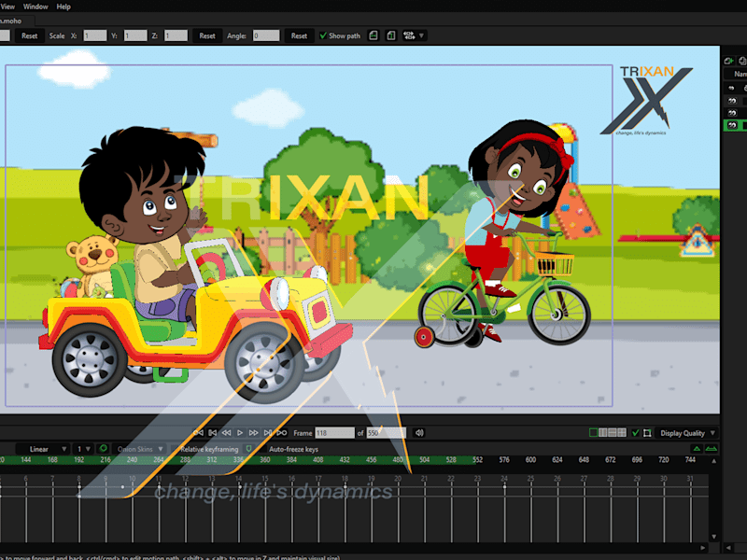Click frame 168 on timeline ruler
This screenshot has width=747, height=560.
[52, 460]
